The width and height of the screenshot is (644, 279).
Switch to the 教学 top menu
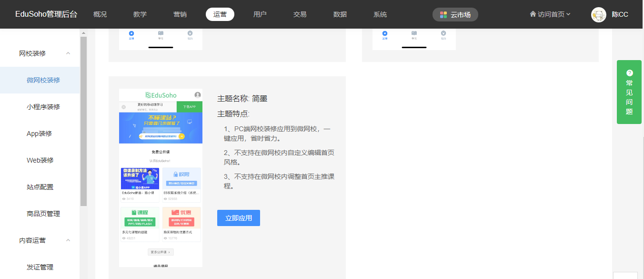(140, 14)
